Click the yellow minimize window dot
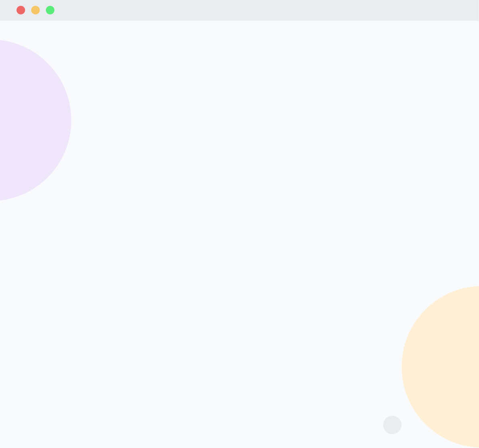The image size is (479, 448). coord(35,10)
